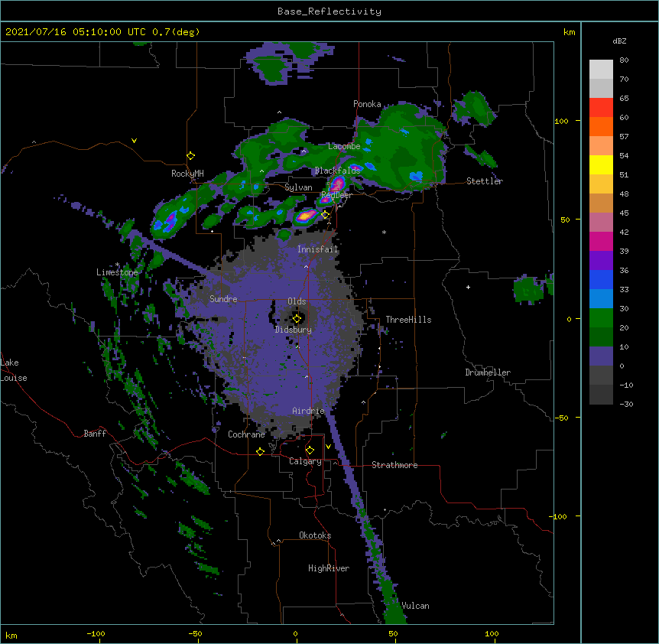
Task: Click the -100 tick on the bottom axis
Action: (x=96, y=633)
